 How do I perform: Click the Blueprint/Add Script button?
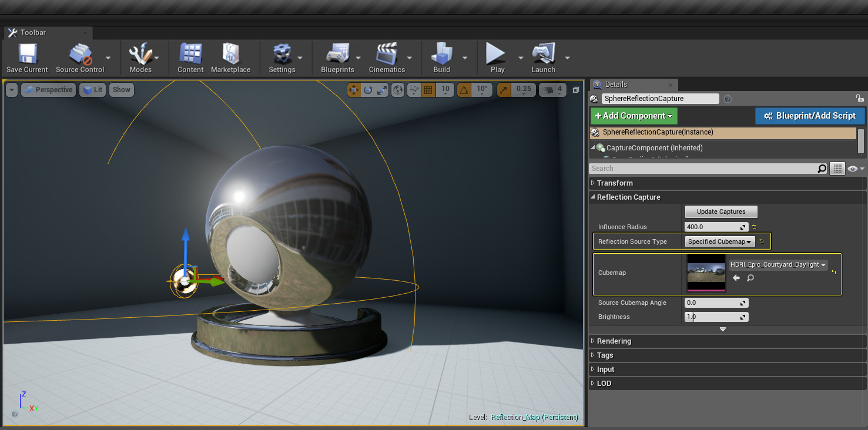(810, 116)
